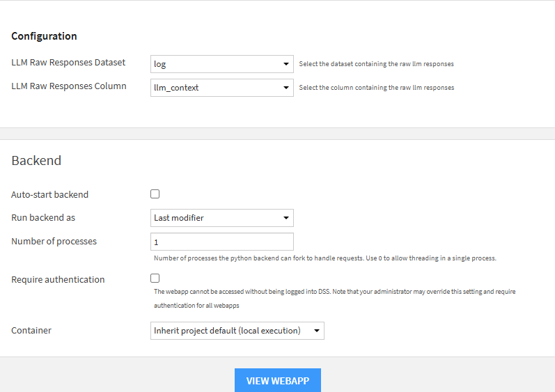Open the LLM Raw Responses Column dropdown
Viewport: 555px width, 392px height.
coord(221,88)
